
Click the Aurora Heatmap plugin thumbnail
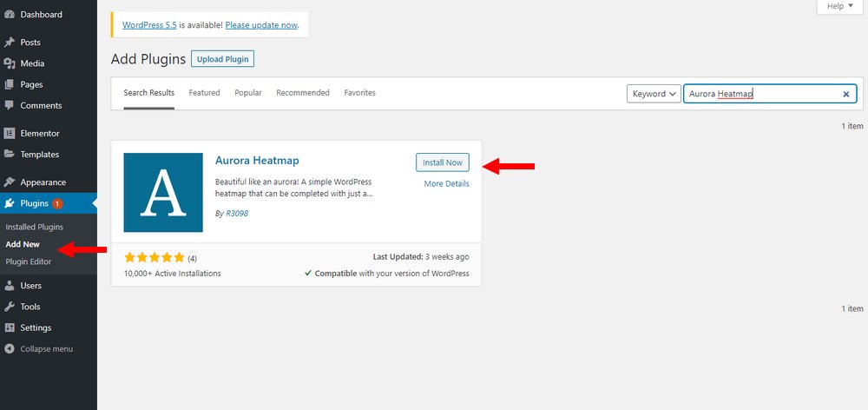point(163,192)
